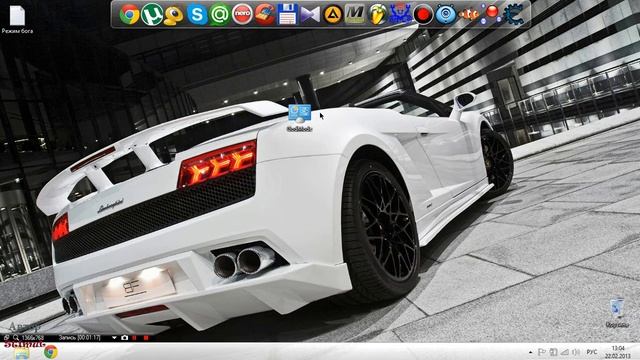This screenshot has height=360, width=640.
Task: Open the yellow webcam figure dock icon
Action: 174,16
